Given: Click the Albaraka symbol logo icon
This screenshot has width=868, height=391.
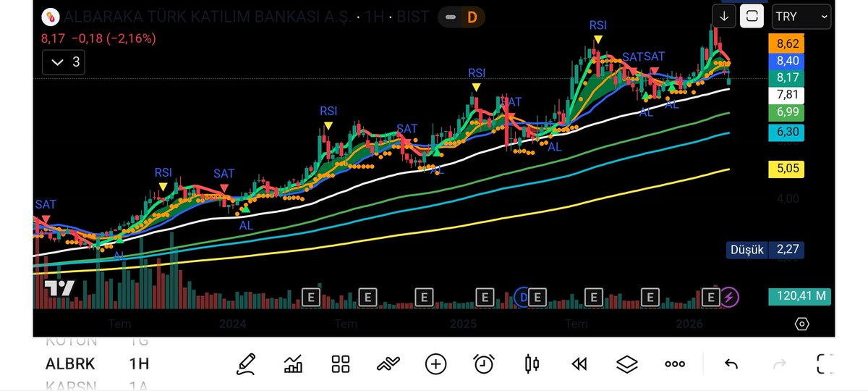Looking at the screenshot, I should tap(51, 17).
